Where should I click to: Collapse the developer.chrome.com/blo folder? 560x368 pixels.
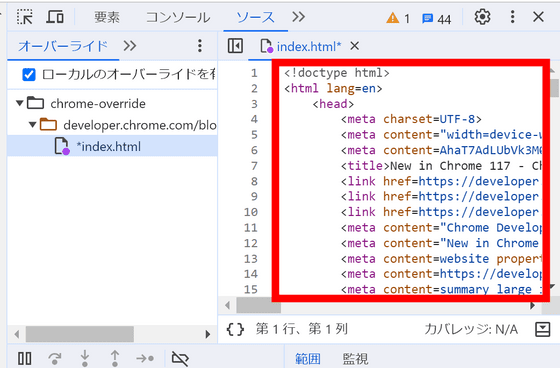(32, 125)
